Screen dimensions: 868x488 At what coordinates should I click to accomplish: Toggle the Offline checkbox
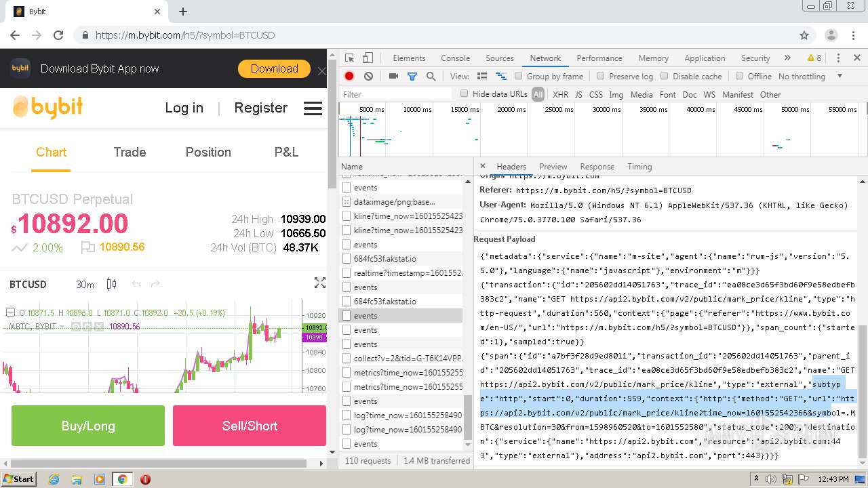coord(740,77)
